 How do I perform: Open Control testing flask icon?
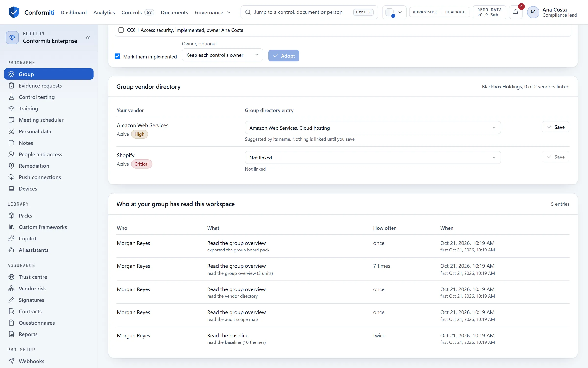coord(12,97)
